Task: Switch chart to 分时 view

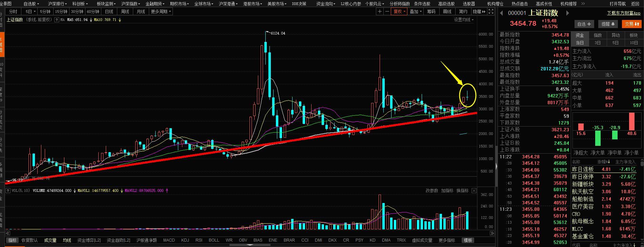Action: [13, 12]
